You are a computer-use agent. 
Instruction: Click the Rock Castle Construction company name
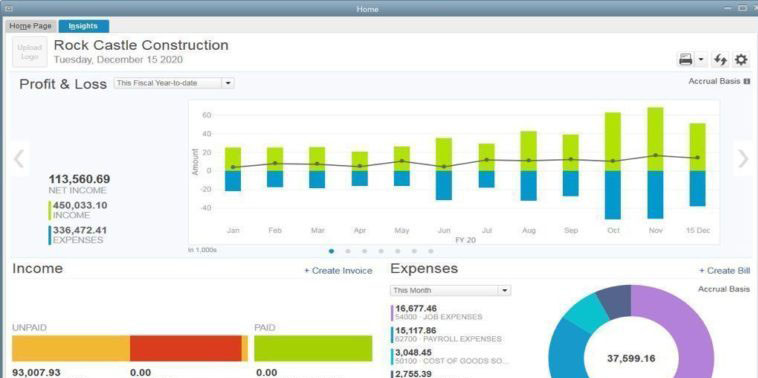point(141,45)
